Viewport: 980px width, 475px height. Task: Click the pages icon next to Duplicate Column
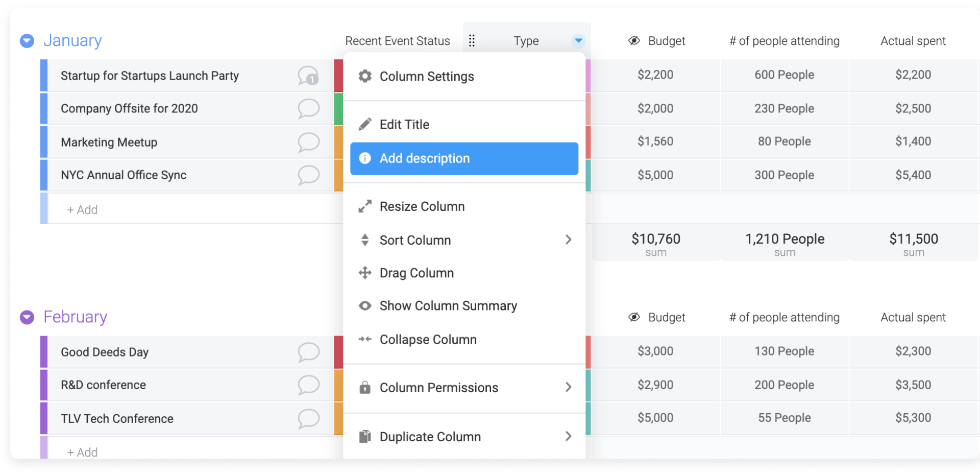364,436
